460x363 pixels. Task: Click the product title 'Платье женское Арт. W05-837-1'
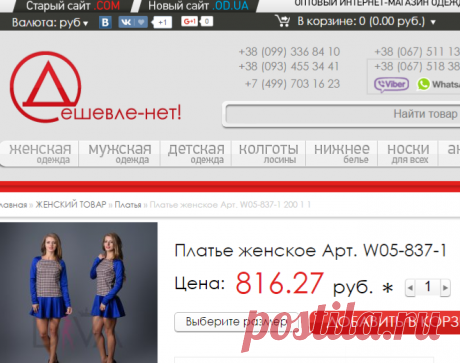click(x=311, y=251)
